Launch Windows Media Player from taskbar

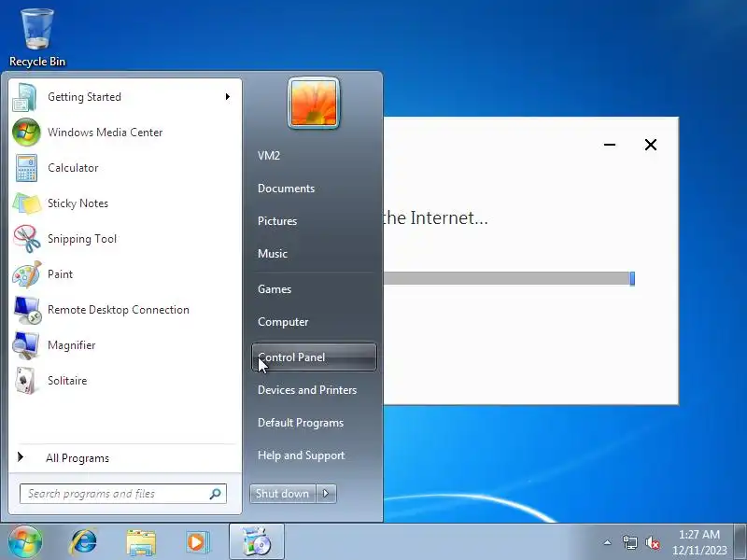197,542
